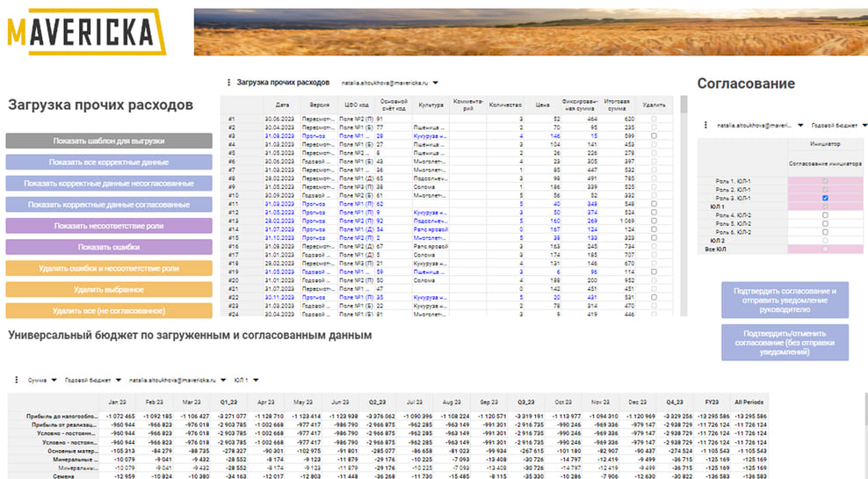The width and height of the screenshot is (868, 479).
Task: Uncheck the Роль 3. ЮЛ-1 approval checkbox
Action: coord(823,198)
